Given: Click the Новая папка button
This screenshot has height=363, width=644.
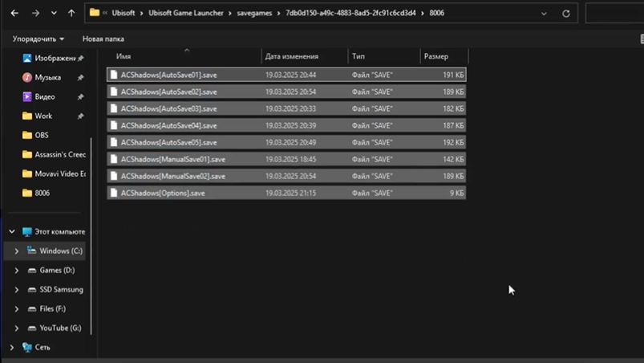Looking at the screenshot, I should (103, 39).
